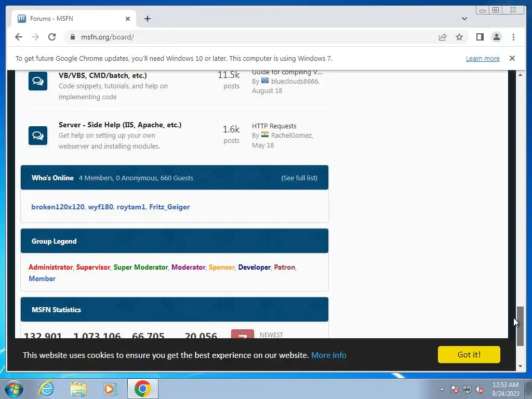Reload the MSFN forums page

[x=52, y=37]
